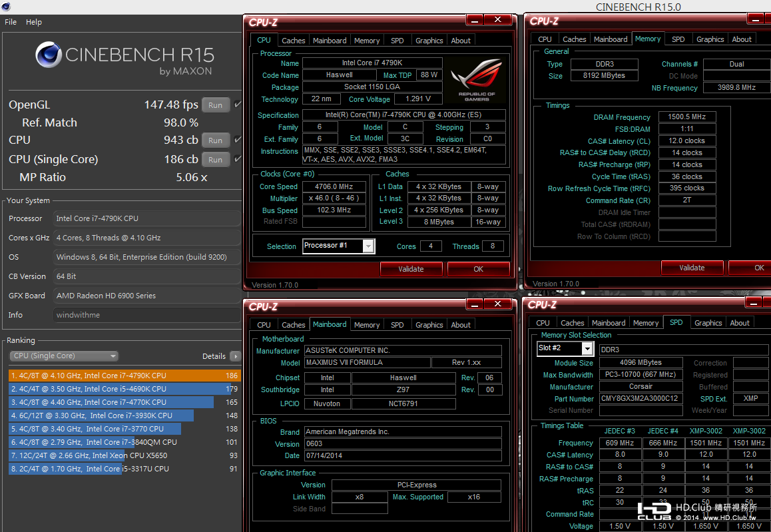Toggle the CPU (Single Core) test checkbox
The width and height of the screenshot is (771, 532).
[x=238, y=159]
